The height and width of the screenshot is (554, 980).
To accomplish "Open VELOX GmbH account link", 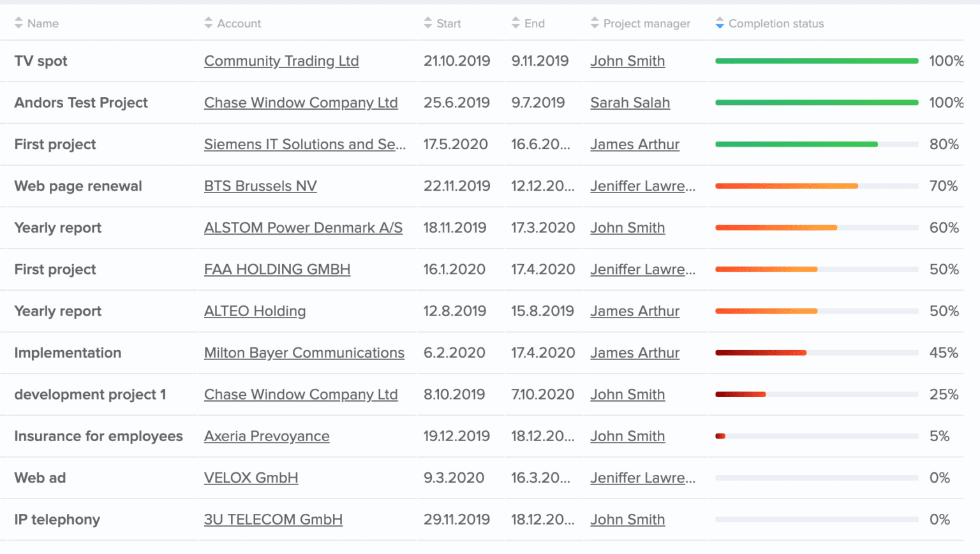I will pos(251,478).
